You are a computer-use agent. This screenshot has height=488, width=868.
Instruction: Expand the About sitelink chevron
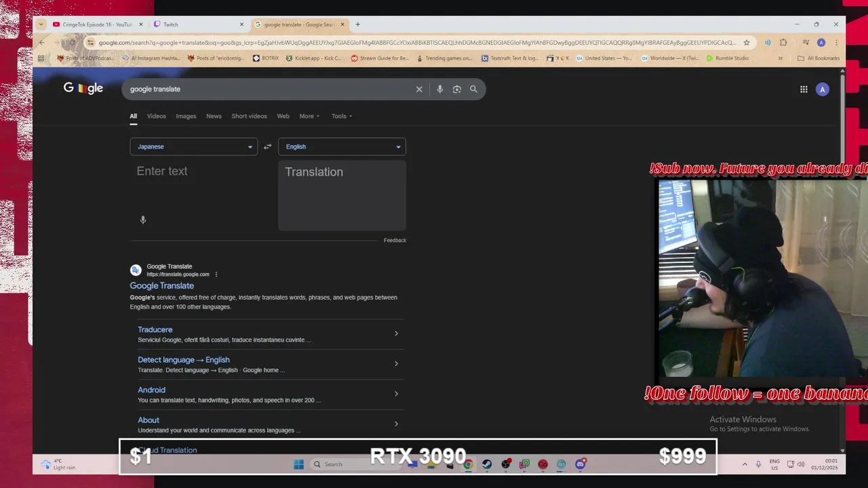[x=396, y=424]
